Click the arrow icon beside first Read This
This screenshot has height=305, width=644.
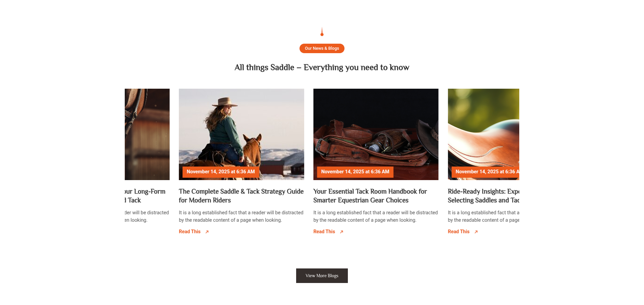tap(207, 232)
